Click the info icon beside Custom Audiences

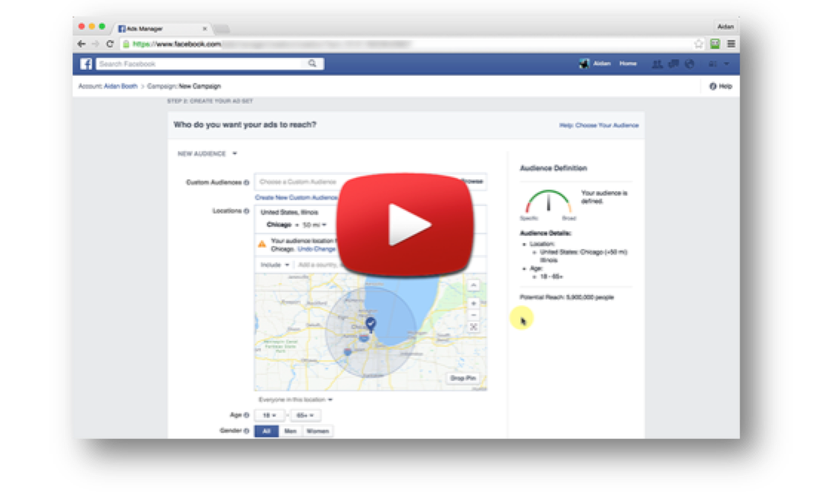(246, 182)
